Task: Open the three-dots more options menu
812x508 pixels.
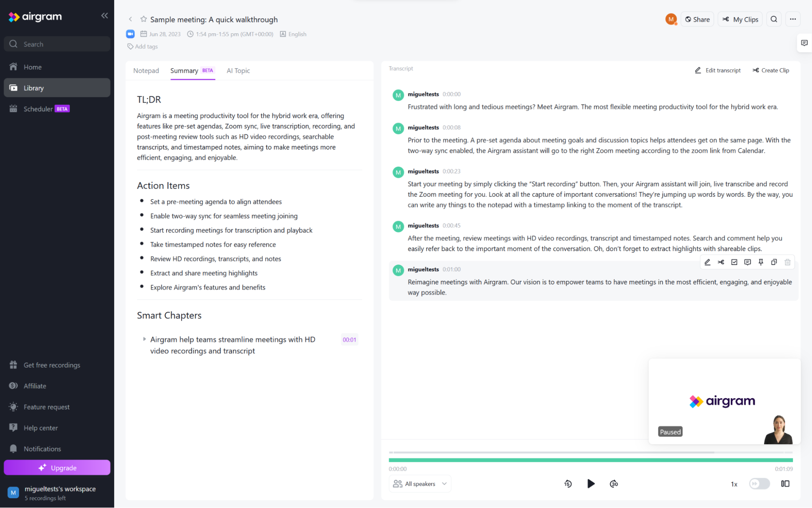Action: tap(793, 19)
